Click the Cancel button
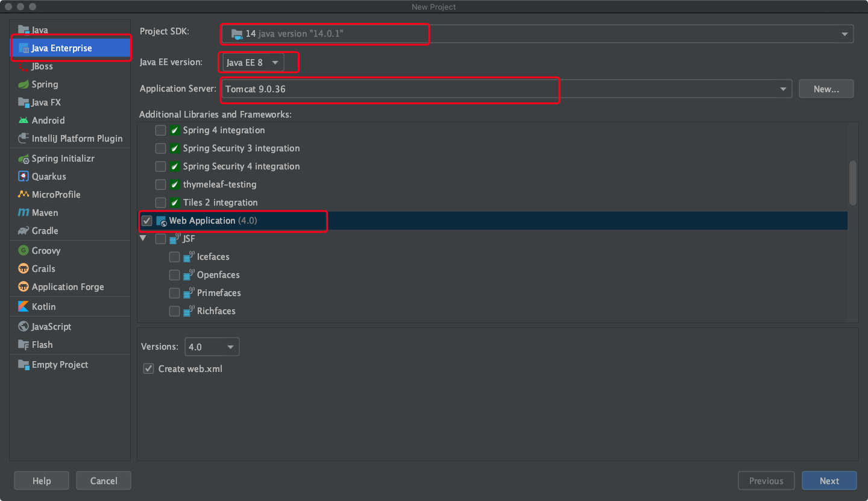This screenshot has width=868, height=501. [104, 481]
